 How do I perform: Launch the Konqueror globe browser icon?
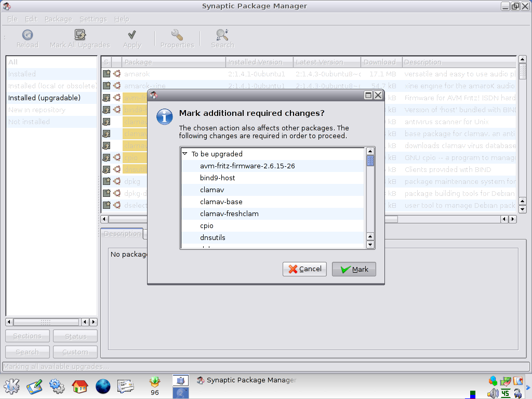click(x=103, y=386)
